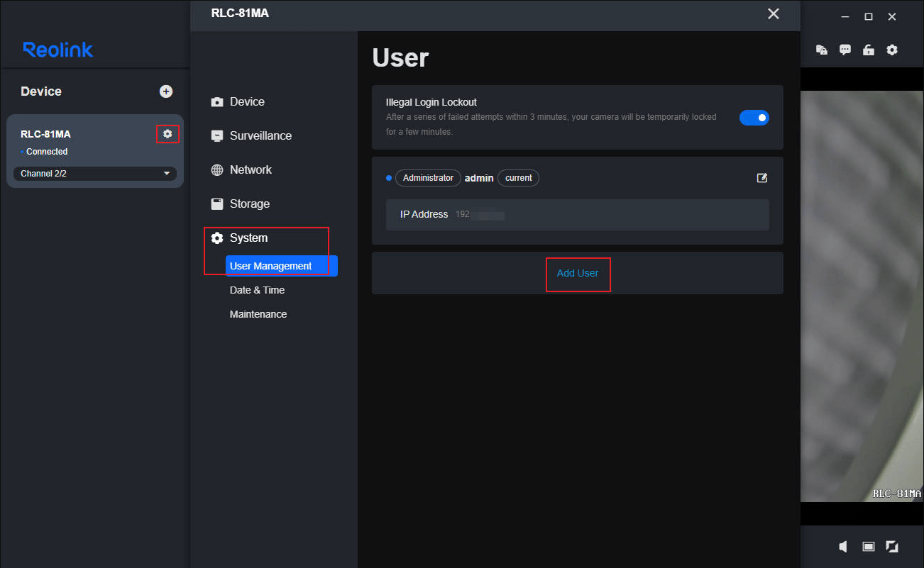Disable the Illegal Login Lockout switch
The image size is (924, 568).
[x=754, y=118]
